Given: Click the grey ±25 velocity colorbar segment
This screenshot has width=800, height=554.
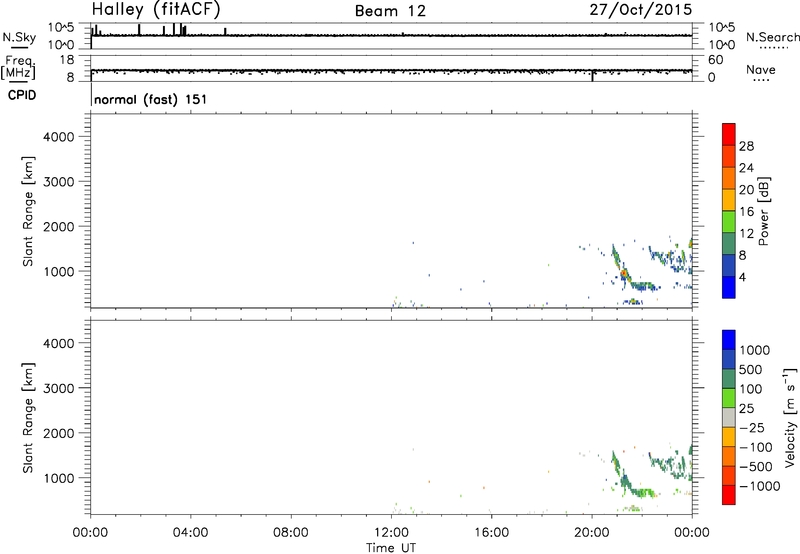Looking at the screenshot, I should pyautogui.click(x=729, y=417).
